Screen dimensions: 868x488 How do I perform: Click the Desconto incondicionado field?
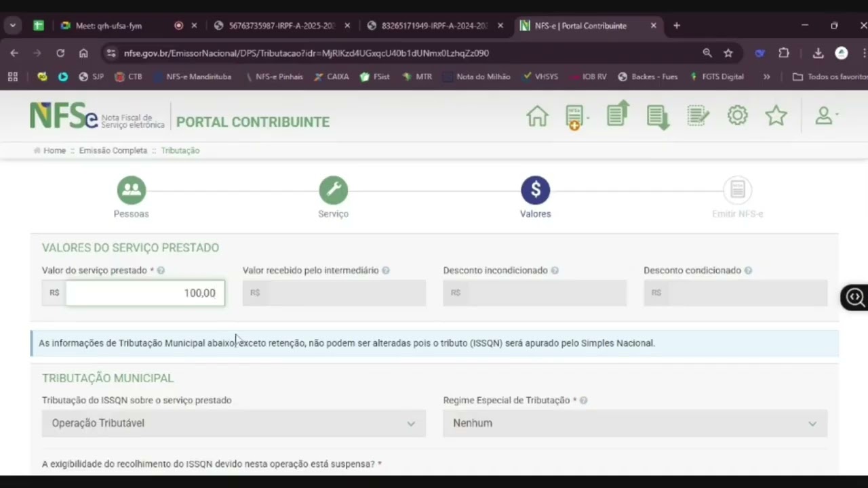tap(535, 293)
